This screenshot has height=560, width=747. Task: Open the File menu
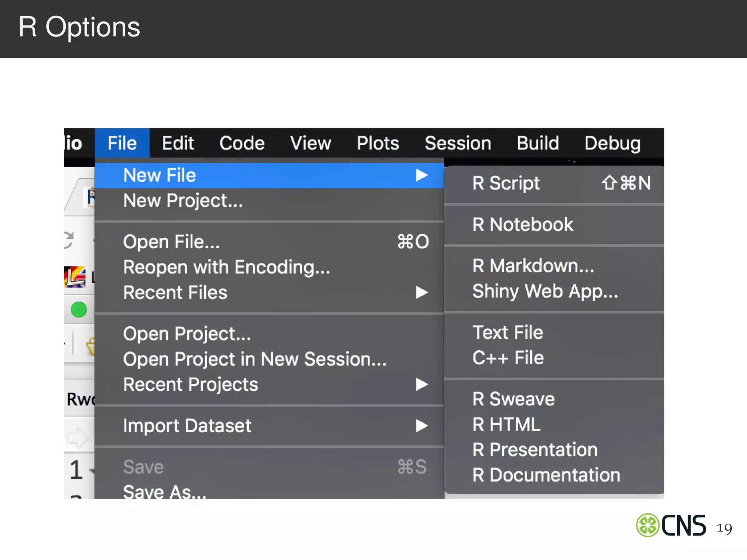(122, 143)
